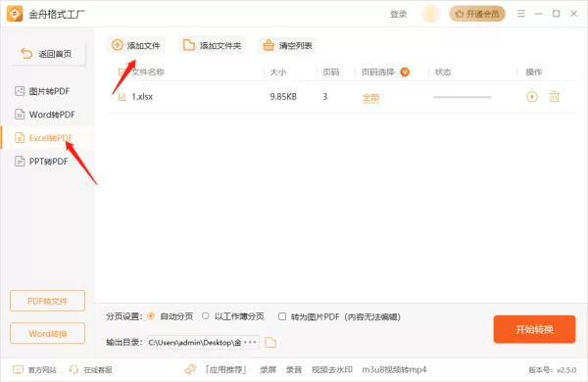The height and width of the screenshot is (382, 588).
Task: Click the PDF转文件 button
Action: [48, 301]
